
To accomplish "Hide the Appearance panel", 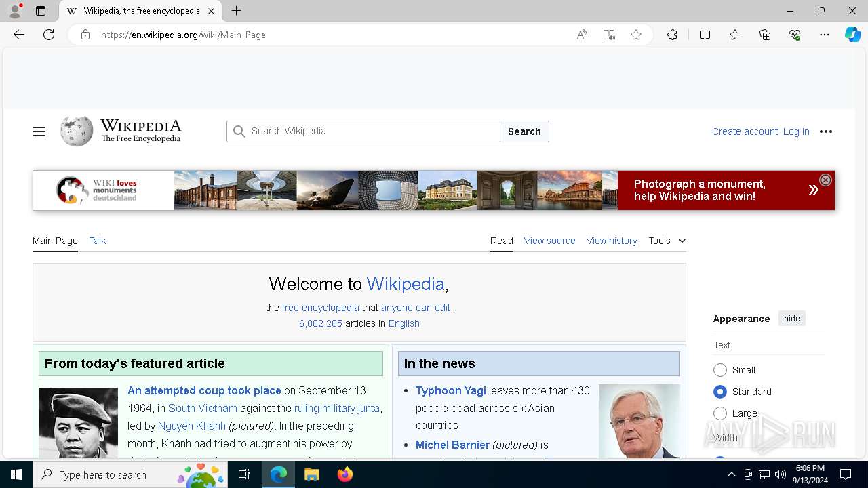I will 791,319.
